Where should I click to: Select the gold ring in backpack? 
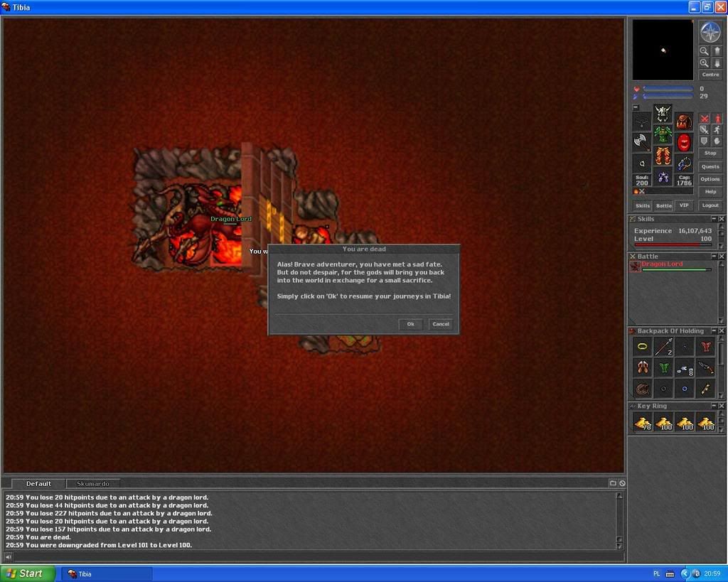pyautogui.click(x=643, y=346)
